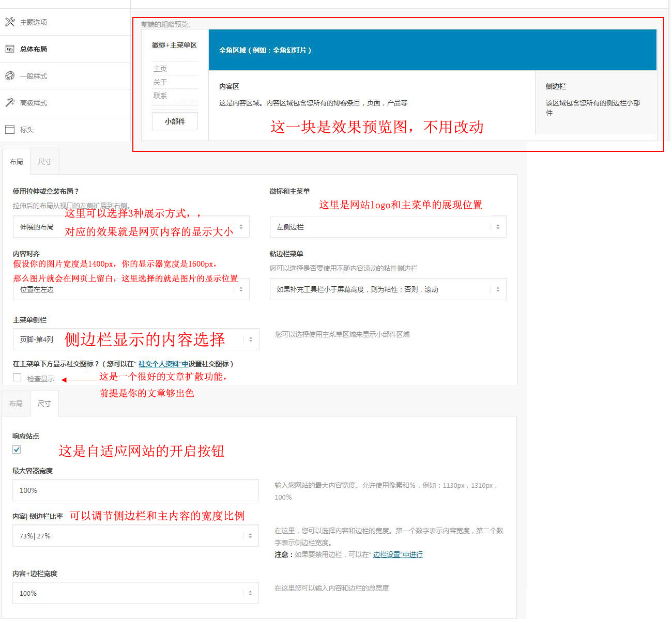The width and height of the screenshot is (672, 619).
Task: Switch to the 尺寸 tab in upper panel
Action: 45,162
